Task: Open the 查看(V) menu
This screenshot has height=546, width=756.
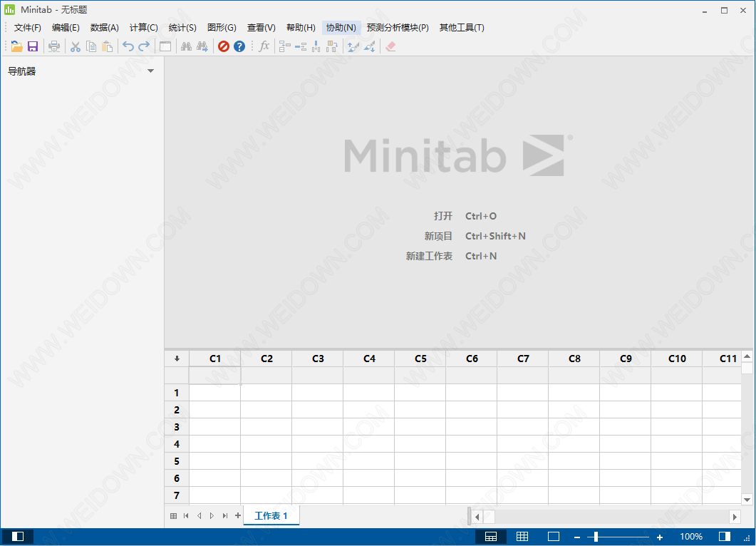Action: [x=262, y=28]
